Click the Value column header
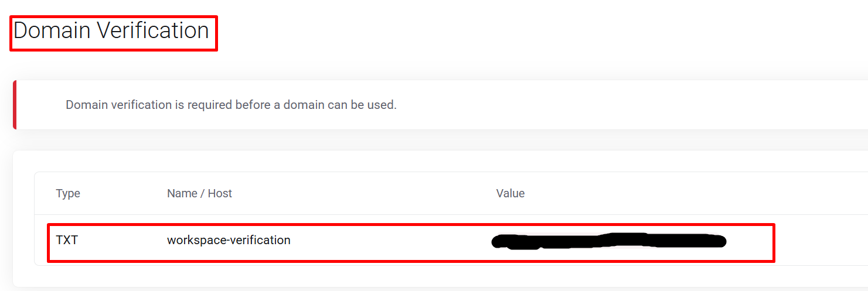The height and width of the screenshot is (291, 868). [510, 193]
